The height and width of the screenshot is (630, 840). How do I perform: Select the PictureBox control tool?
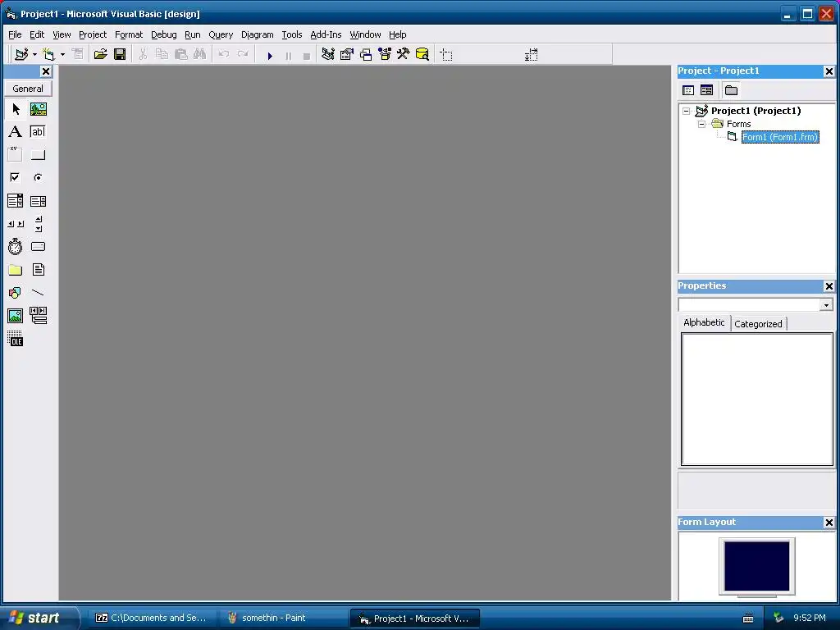coord(38,109)
